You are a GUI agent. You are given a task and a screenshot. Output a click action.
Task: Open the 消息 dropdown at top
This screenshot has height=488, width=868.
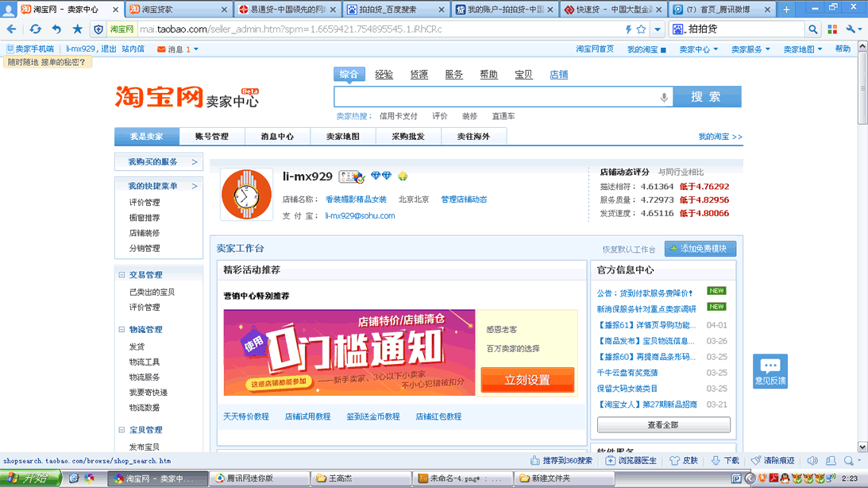click(x=179, y=49)
